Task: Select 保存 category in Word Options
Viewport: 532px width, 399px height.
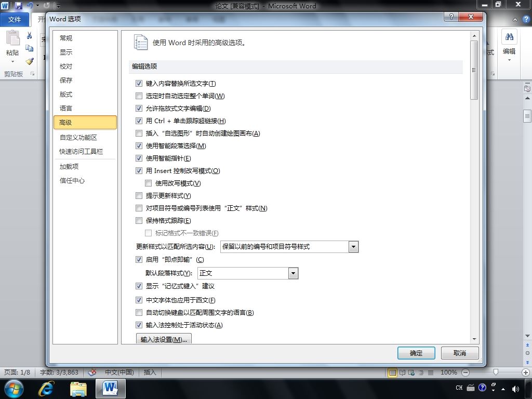Action: 85,80
